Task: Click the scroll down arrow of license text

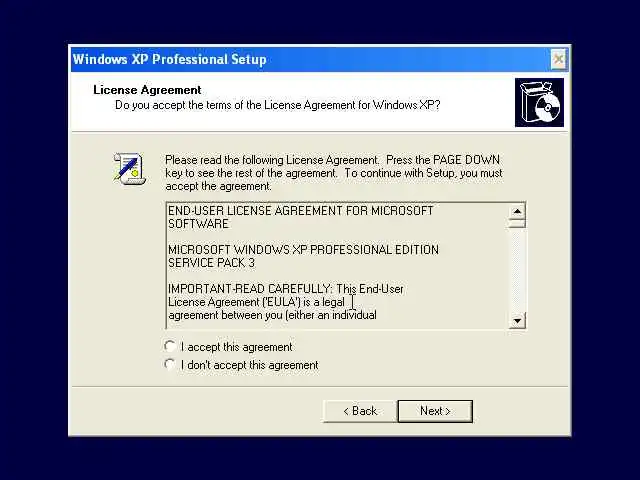Action: coord(517,321)
